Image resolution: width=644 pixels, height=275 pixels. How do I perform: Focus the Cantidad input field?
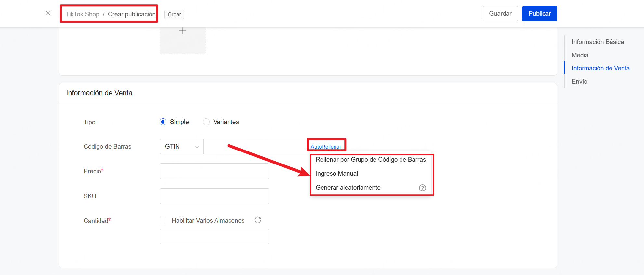(x=214, y=237)
